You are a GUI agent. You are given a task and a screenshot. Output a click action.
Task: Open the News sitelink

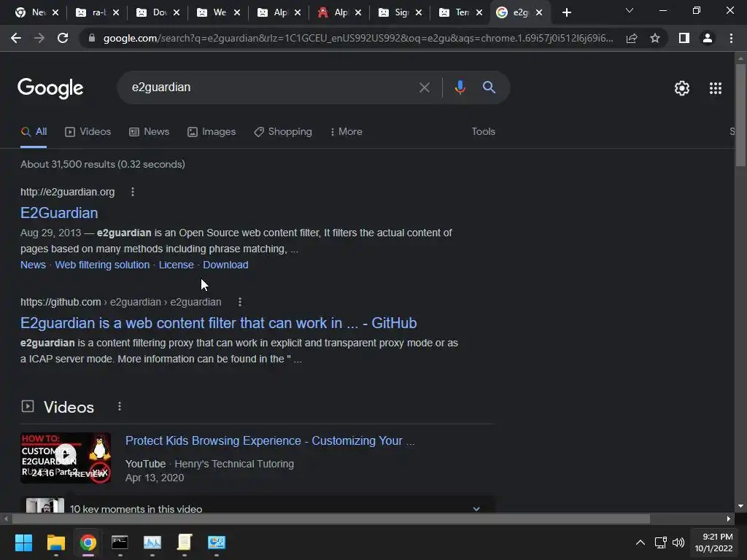tap(33, 265)
